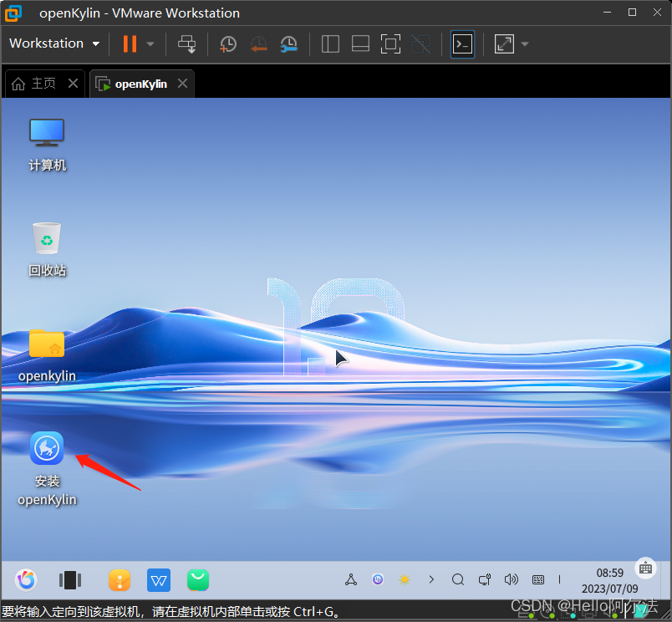Click the Pause virtual machine button
Screen dimensions: 672x622
pyautogui.click(x=130, y=44)
